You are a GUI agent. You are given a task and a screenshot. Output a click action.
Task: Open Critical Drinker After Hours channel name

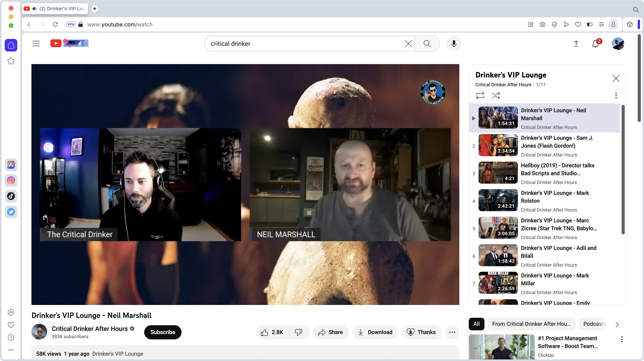point(90,329)
